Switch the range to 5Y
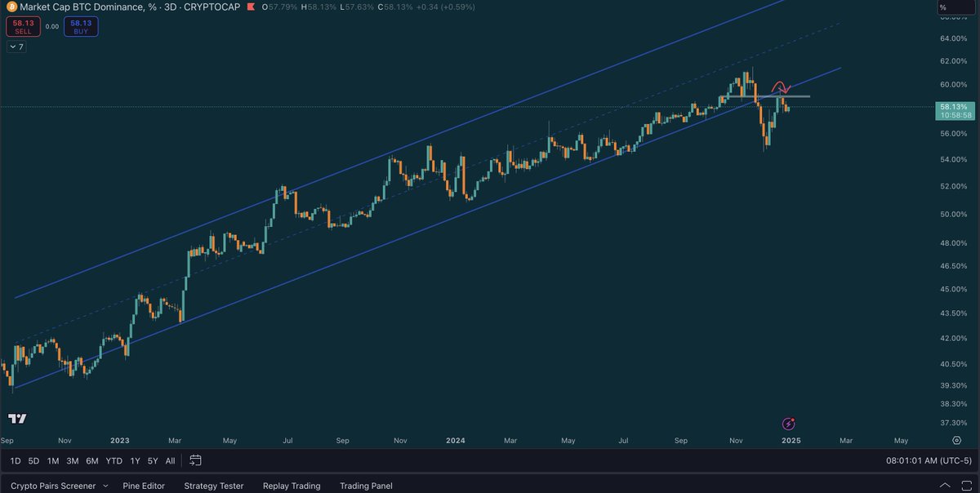 (x=153, y=461)
